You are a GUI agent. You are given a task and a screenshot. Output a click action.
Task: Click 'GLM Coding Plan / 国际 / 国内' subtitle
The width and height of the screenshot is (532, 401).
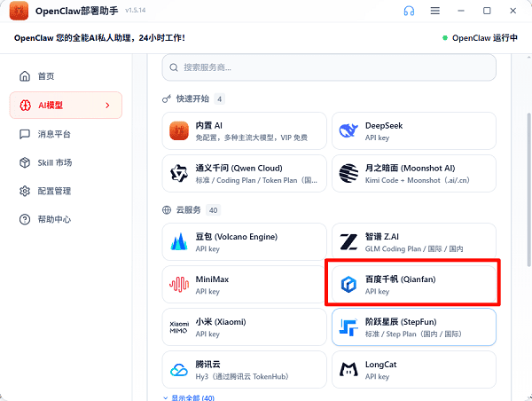(414, 249)
